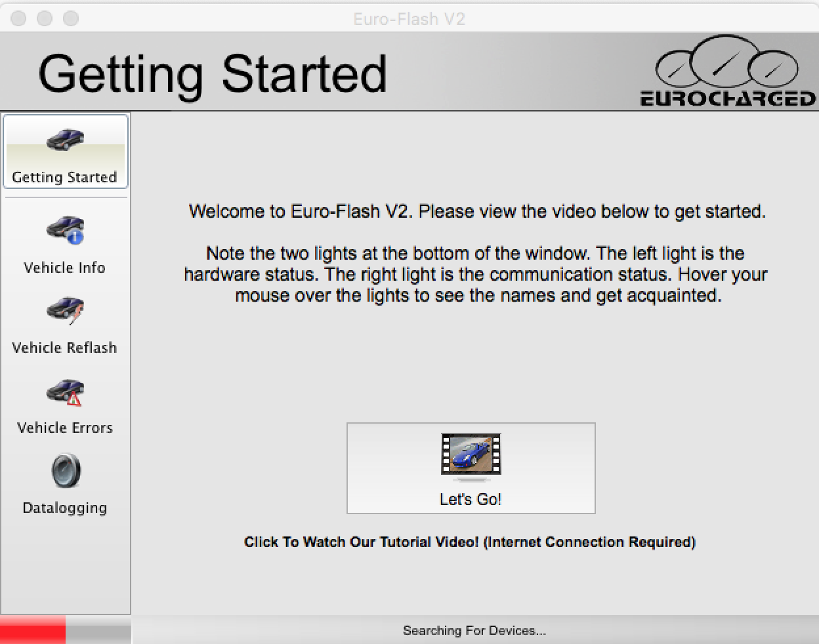Open the Datalogging gauge icon
Viewport: 819px width, 644px height.
pyautogui.click(x=66, y=471)
